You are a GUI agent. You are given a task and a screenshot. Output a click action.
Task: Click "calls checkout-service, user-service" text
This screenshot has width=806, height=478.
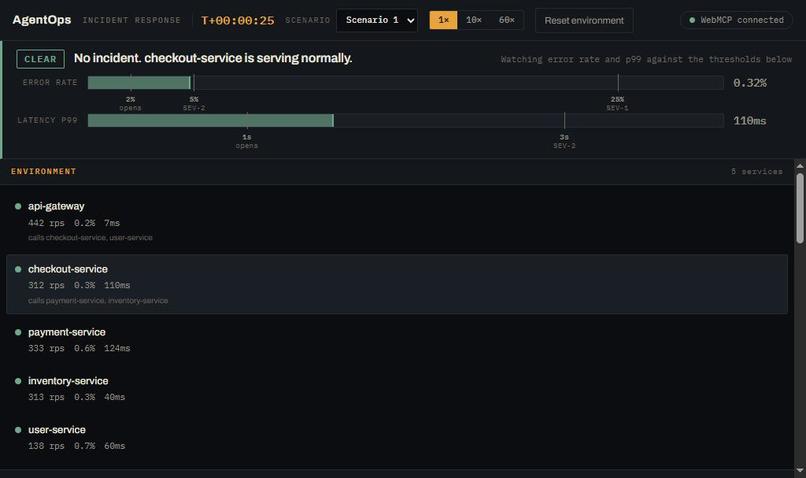[90, 237]
